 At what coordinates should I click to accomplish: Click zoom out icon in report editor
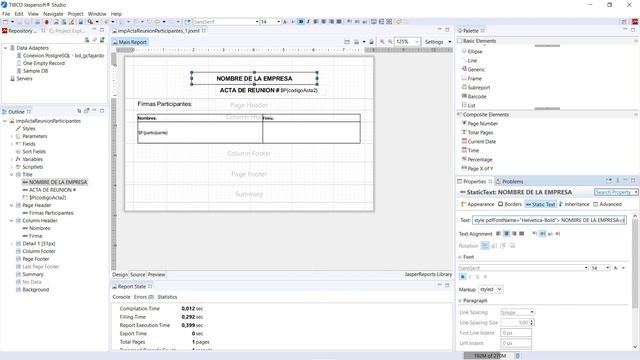click(x=390, y=42)
